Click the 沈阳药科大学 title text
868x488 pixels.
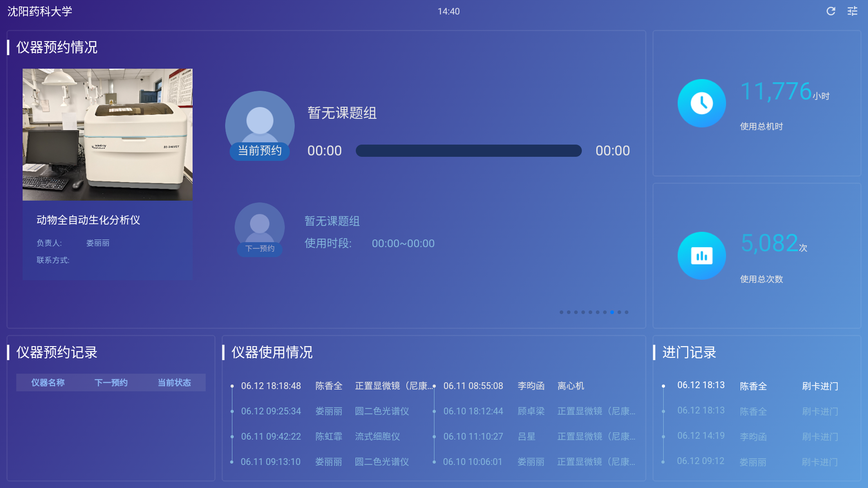click(40, 11)
